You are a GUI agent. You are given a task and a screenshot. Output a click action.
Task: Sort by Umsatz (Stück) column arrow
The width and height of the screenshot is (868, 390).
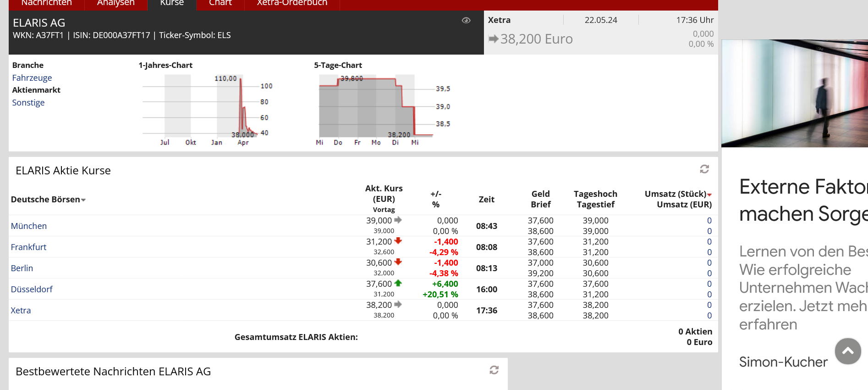(709, 195)
